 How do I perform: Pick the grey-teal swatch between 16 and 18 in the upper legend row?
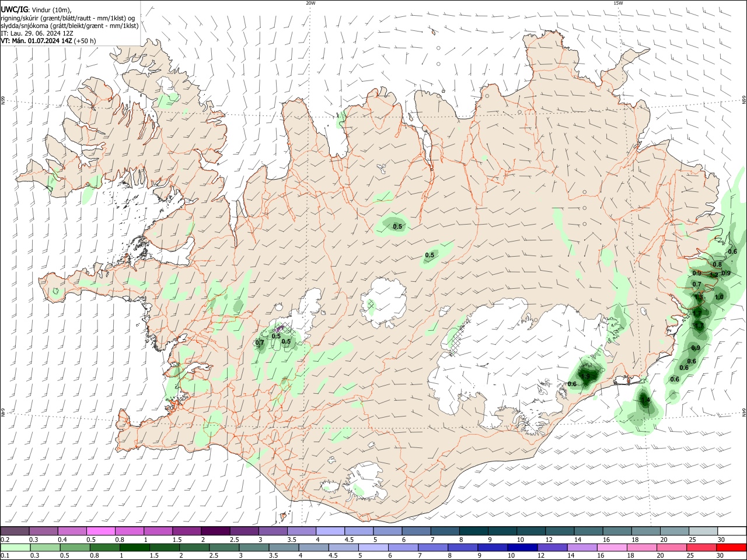pos(617,531)
